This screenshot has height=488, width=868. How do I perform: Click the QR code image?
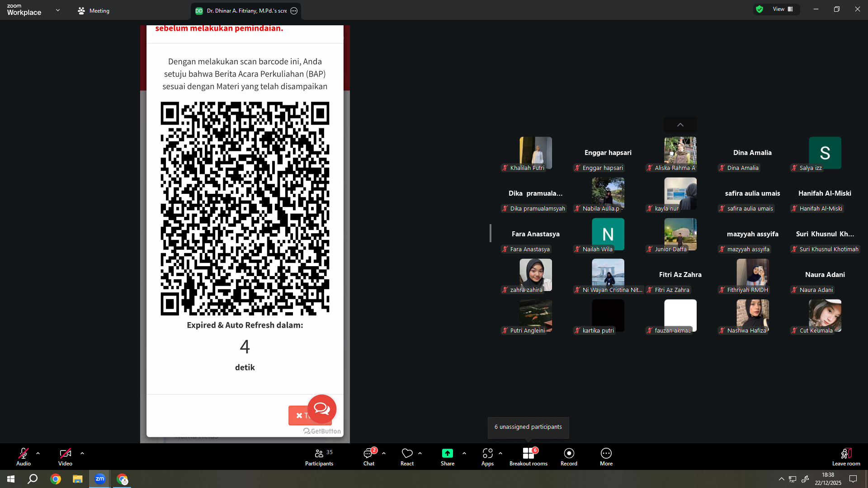pos(245,208)
